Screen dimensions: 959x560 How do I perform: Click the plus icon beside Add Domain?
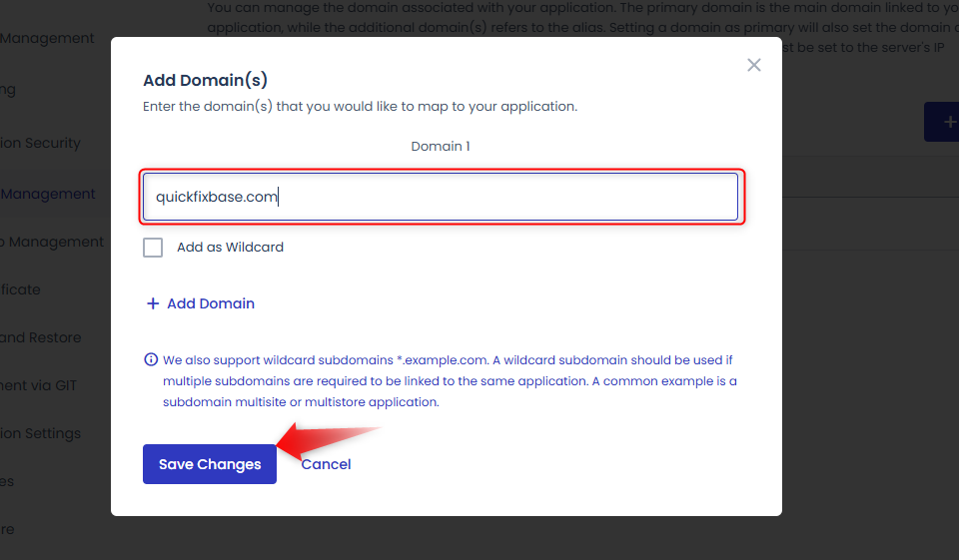153,303
